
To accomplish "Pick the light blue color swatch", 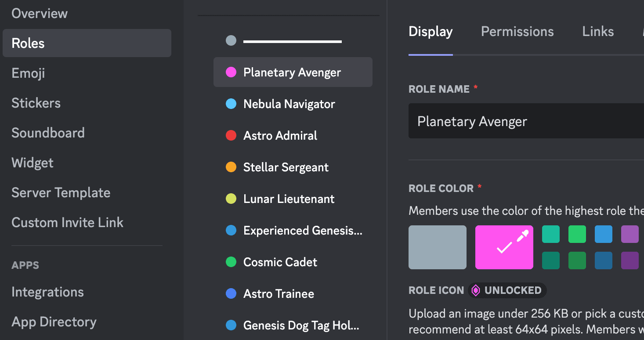I will coord(604,234).
